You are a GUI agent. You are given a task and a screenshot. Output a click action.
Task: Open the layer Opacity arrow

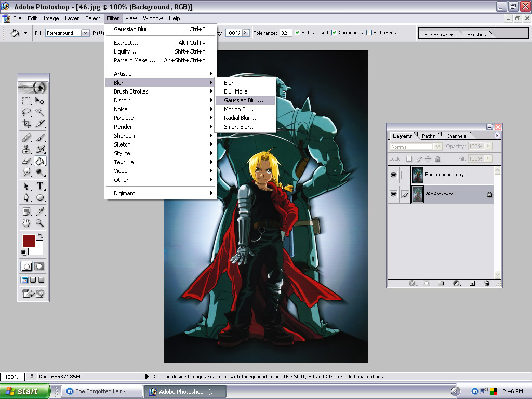(x=488, y=146)
